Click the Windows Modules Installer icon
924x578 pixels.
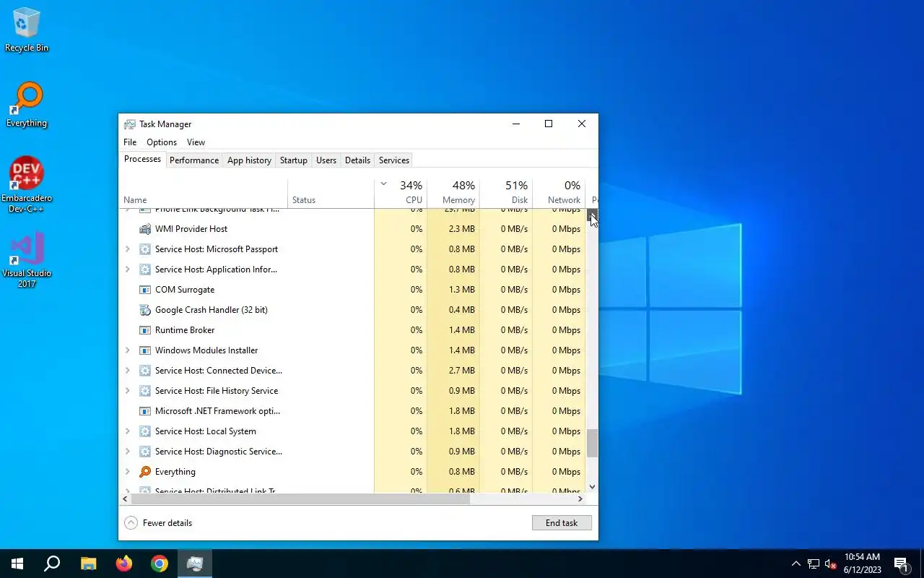pos(144,350)
